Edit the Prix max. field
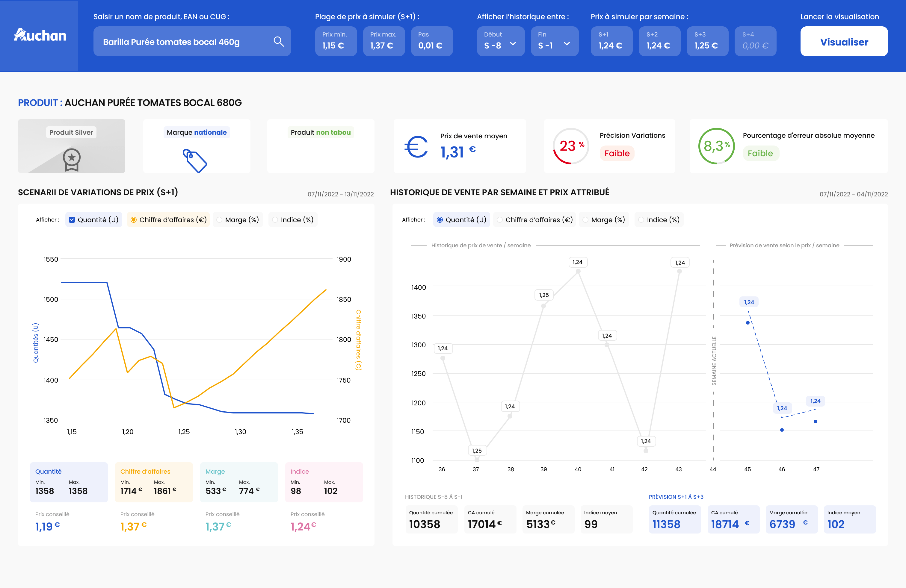Screen dimensions: 906x588 click(x=384, y=41)
